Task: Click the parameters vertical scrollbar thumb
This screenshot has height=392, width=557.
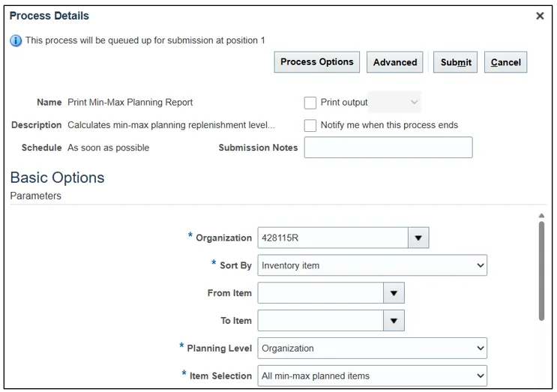Action: pos(541,270)
